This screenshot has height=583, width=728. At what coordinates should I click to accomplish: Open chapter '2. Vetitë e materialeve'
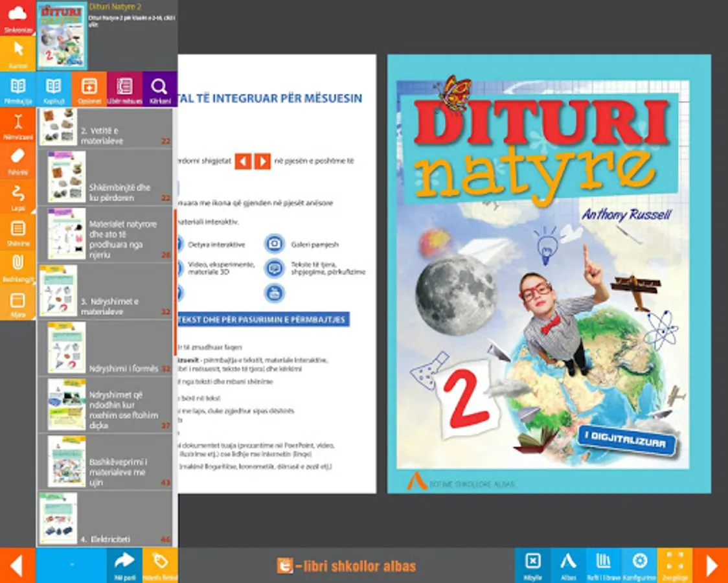point(104,128)
